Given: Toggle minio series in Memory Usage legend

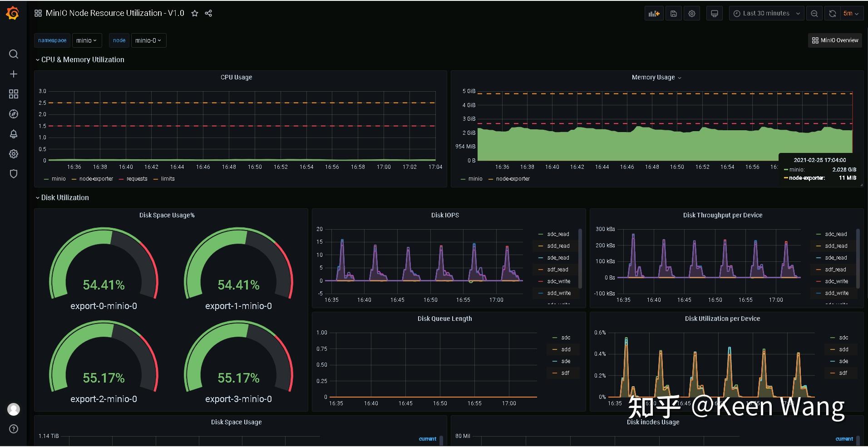Looking at the screenshot, I should tap(475, 179).
